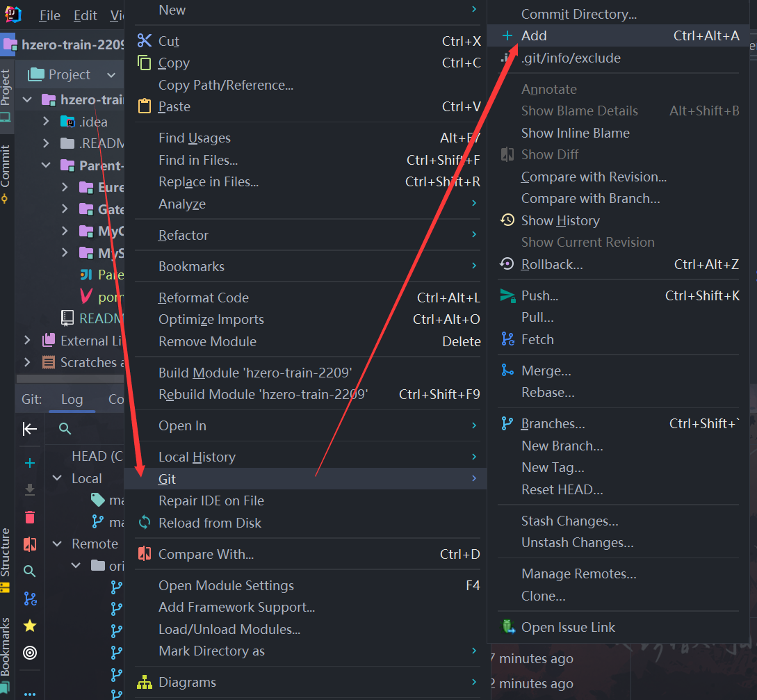Click the Fetch icon in Git submenu
Screen dimensions: 757x700
507,339
